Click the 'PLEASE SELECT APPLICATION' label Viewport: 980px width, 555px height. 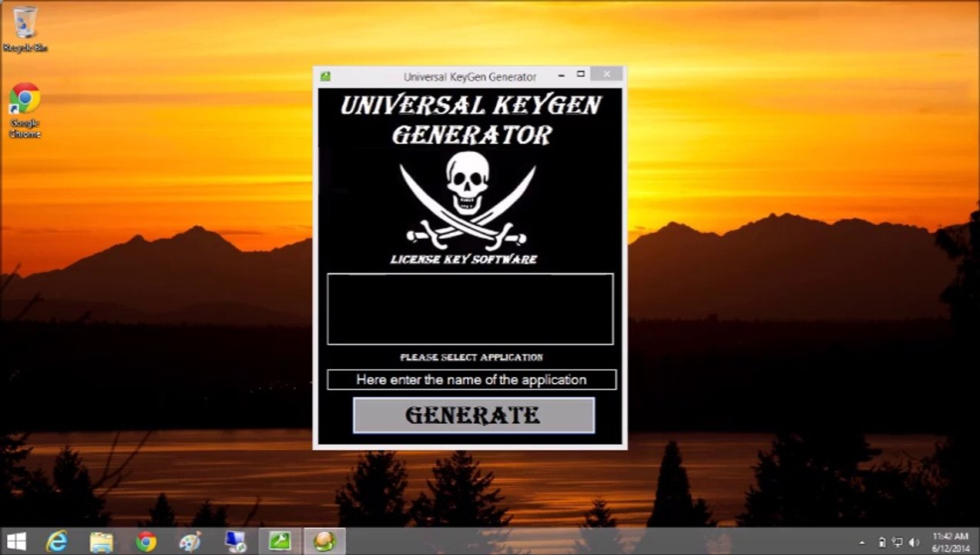[472, 358]
